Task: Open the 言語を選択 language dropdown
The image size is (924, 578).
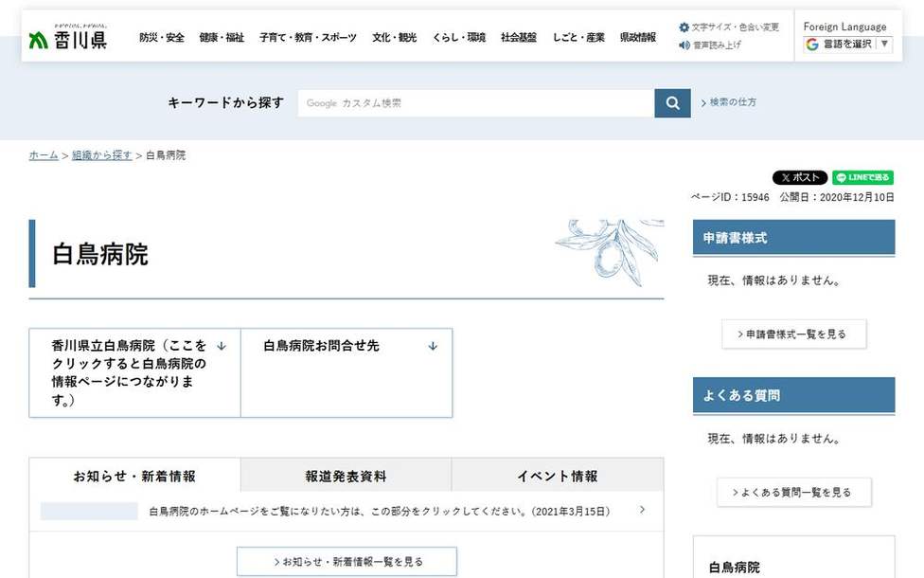Action: click(x=848, y=45)
